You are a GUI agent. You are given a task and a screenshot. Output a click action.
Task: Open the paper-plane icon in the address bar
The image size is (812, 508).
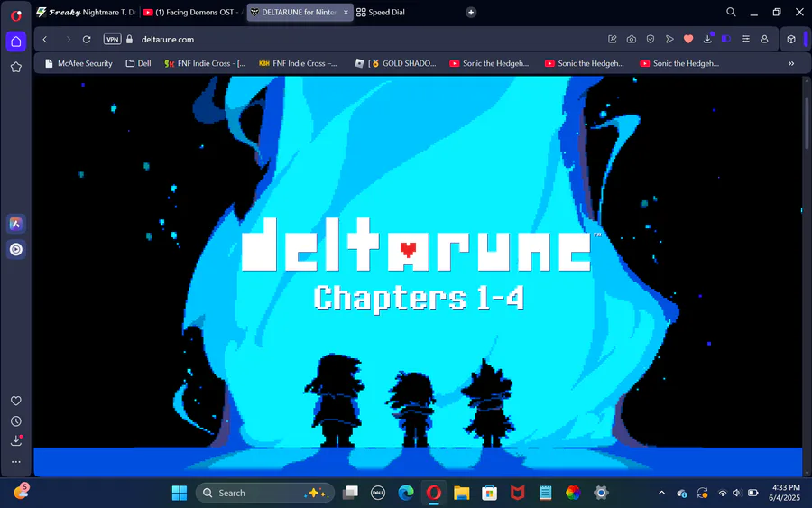[669, 40]
